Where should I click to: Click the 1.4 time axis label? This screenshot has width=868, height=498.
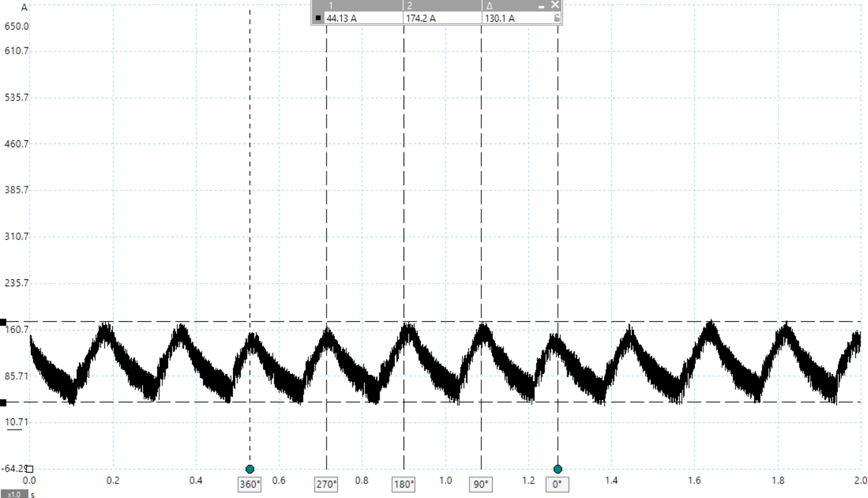point(612,480)
